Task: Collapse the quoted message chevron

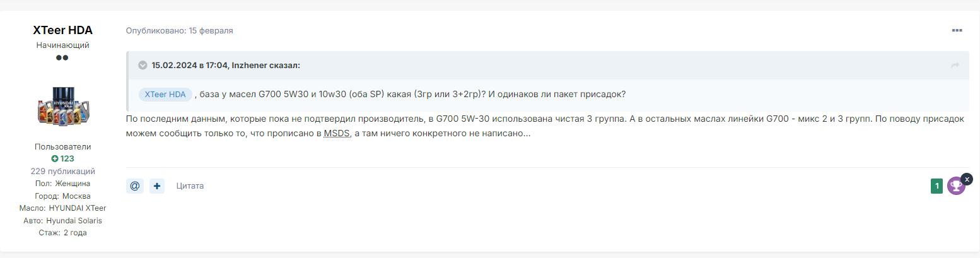Action: [143, 66]
